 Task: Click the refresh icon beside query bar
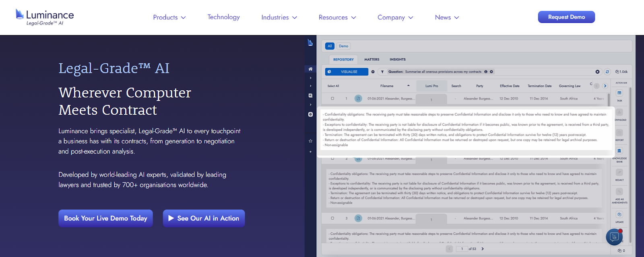click(607, 72)
